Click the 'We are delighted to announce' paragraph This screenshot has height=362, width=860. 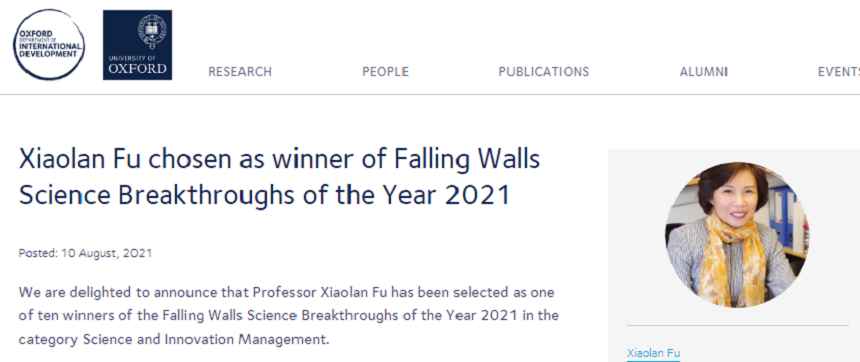tap(288, 316)
